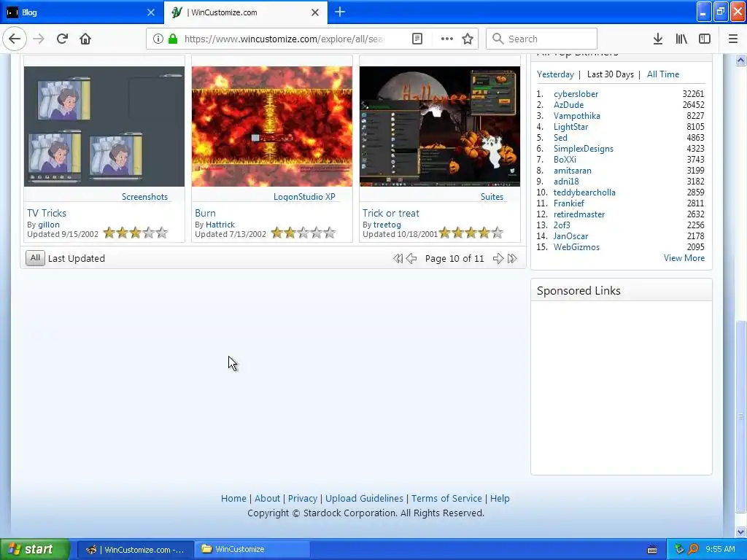747x560 pixels.
Task: Toggle the browser sidebar icon
Action: pyautogui.click(x=705, y=39)
